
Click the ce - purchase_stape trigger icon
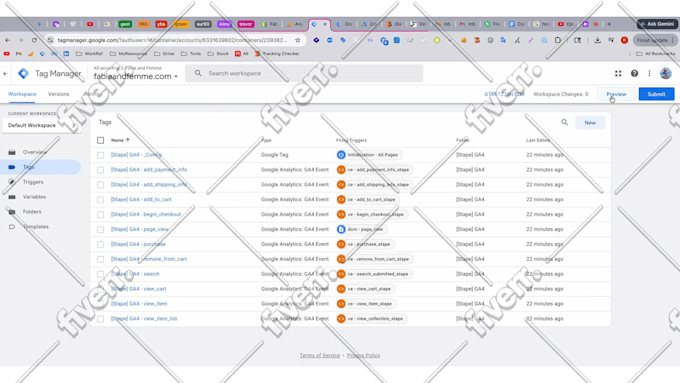(x=341, y=244)
